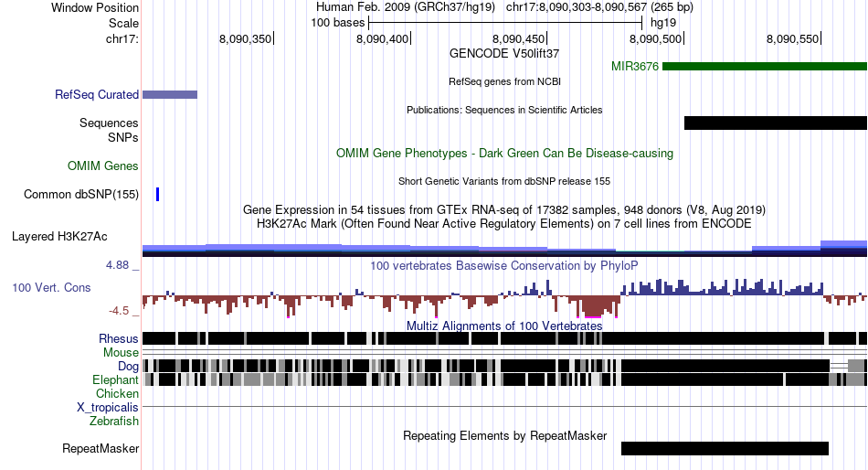Click the Rhesus alignment track row
The width and height of the screenshot is (868, 470).
pos(505,338)
